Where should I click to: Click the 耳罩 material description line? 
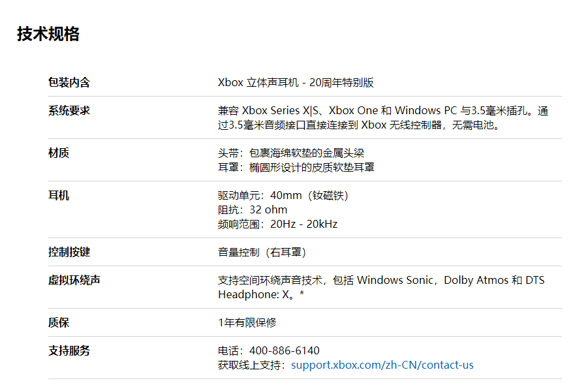(x=296, y=167)
